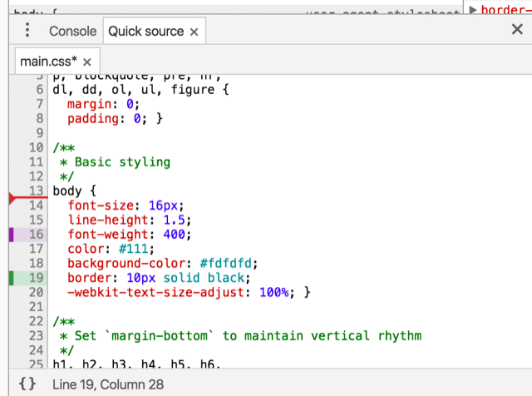Click line number 22 in the gutter
The height and width of the screenshot is (396, 532).
(36, 321)
